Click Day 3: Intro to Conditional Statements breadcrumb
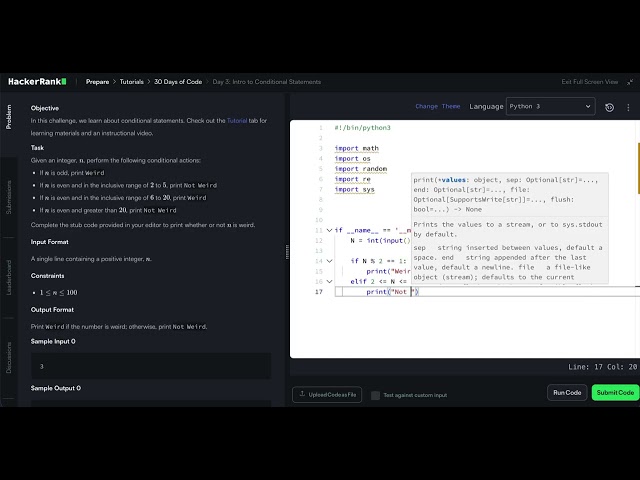The image size is (640, 480). tap(267, 82)
